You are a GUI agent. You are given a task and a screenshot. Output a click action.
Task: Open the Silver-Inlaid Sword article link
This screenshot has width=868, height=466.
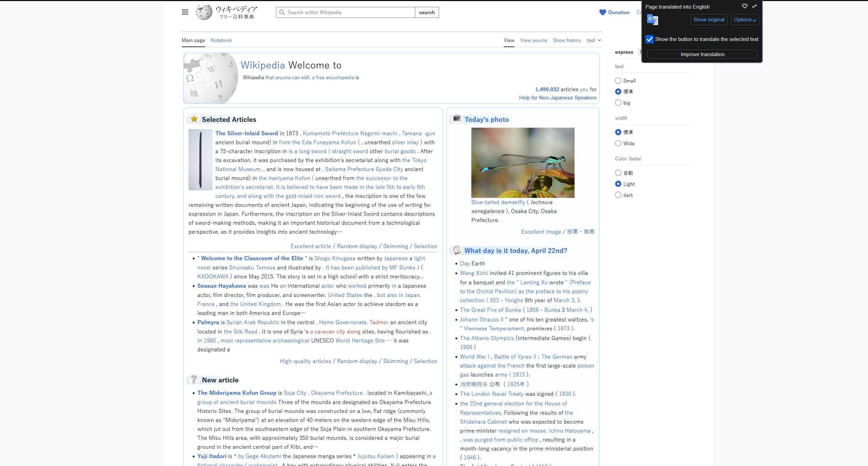247,133
